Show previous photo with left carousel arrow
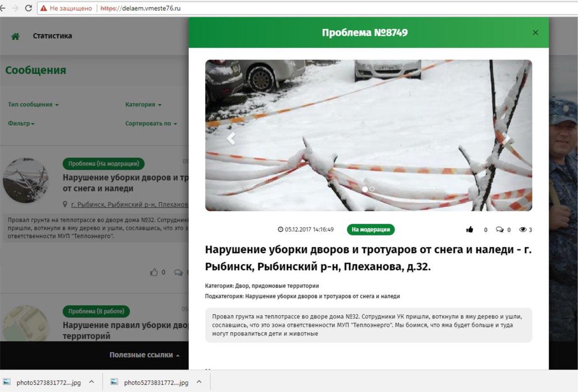The width and height of the screenshot is (578, 392). click(231, 138)
